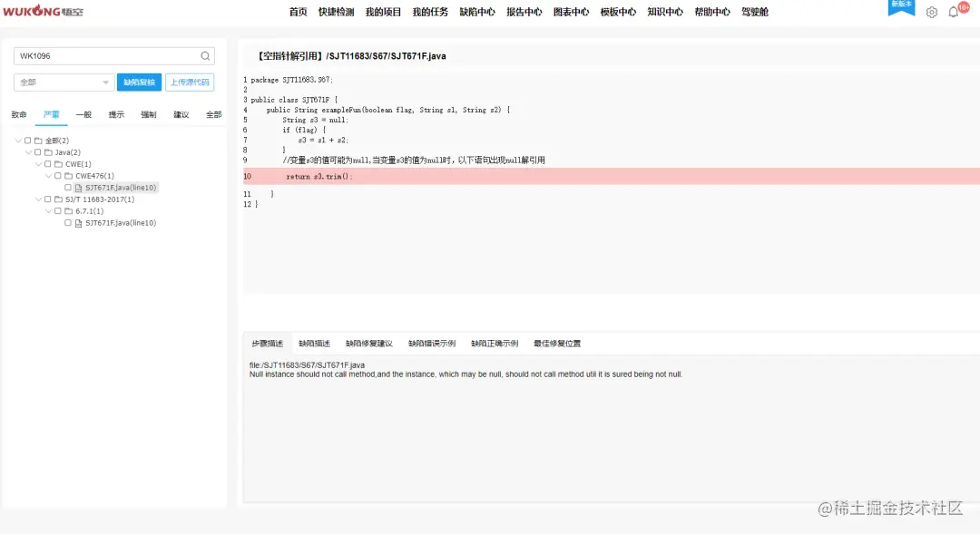980x534 pixels.
Task: Switch to the 严重 severity tab
Action: 51,115
